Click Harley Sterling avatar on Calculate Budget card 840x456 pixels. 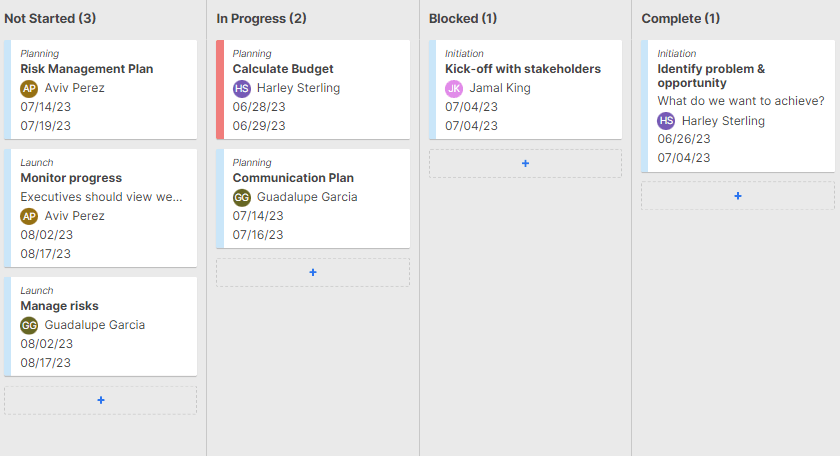241,88
